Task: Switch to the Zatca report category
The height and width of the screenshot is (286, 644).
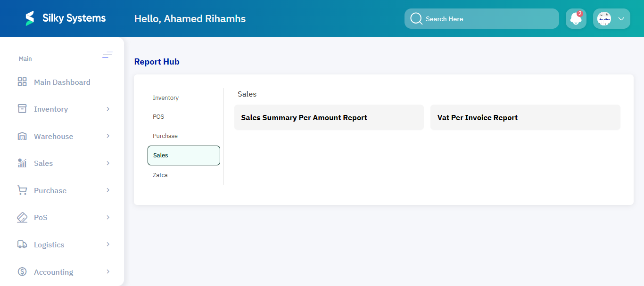Action: tap(160, 175)
